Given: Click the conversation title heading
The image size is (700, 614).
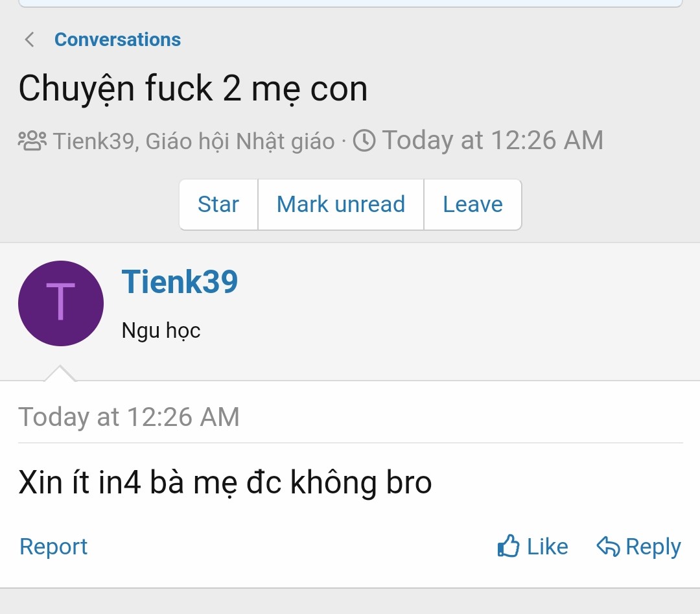Looking at the screenshot, I should (x=192, y=89).
